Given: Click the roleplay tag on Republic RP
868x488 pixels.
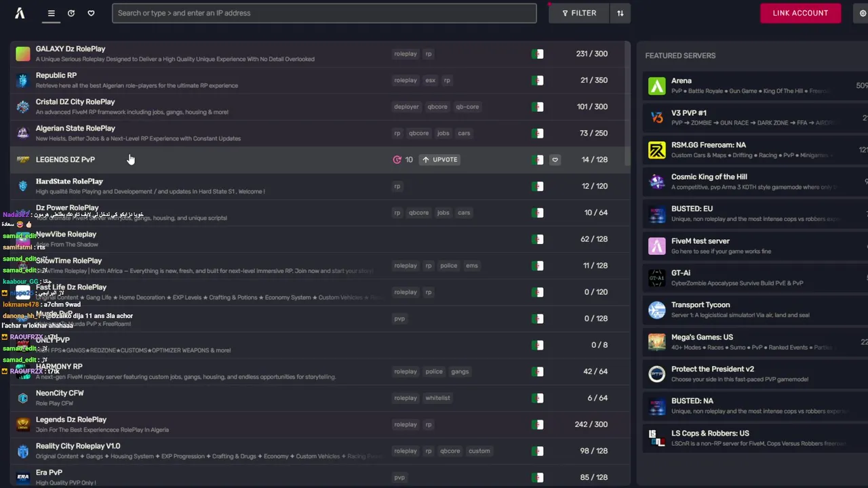Looking at the screenshot, I should (x=406, y=80).
